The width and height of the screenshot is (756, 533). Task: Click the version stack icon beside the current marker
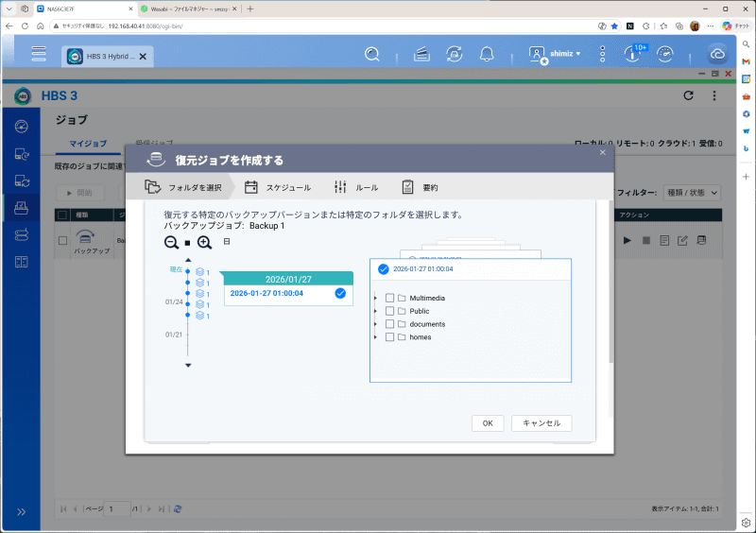199,272
